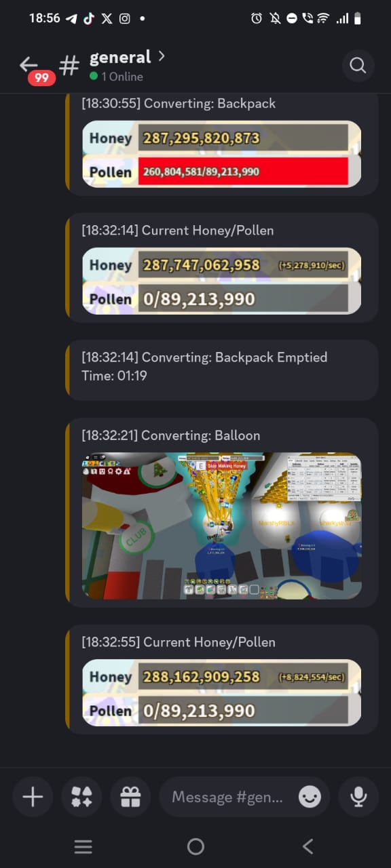Tap the microphone voice message icon

[358, 797]
